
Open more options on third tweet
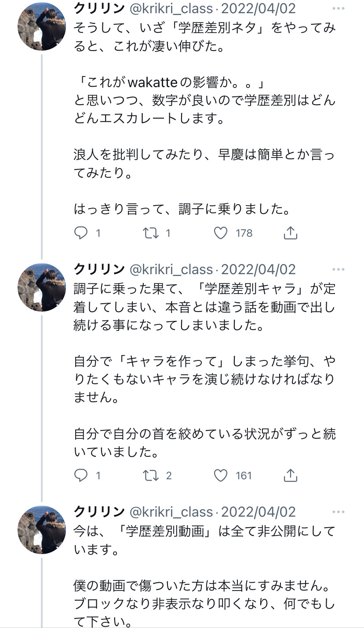coord(339,512)
